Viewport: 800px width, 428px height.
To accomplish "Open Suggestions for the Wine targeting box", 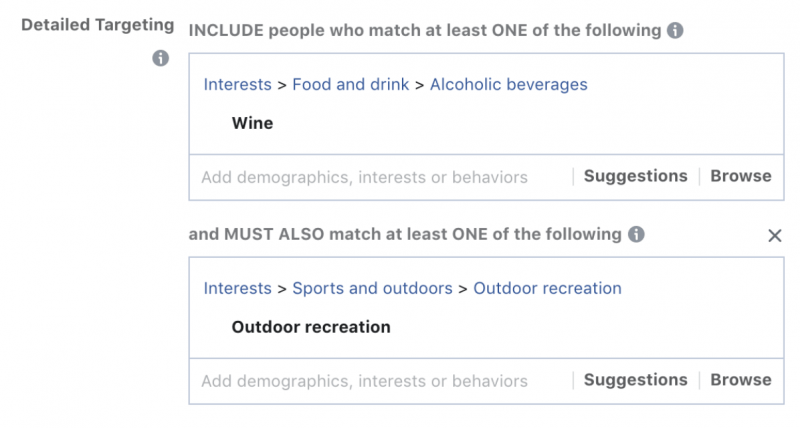I will pyautogui.click(x=635, y=176).
